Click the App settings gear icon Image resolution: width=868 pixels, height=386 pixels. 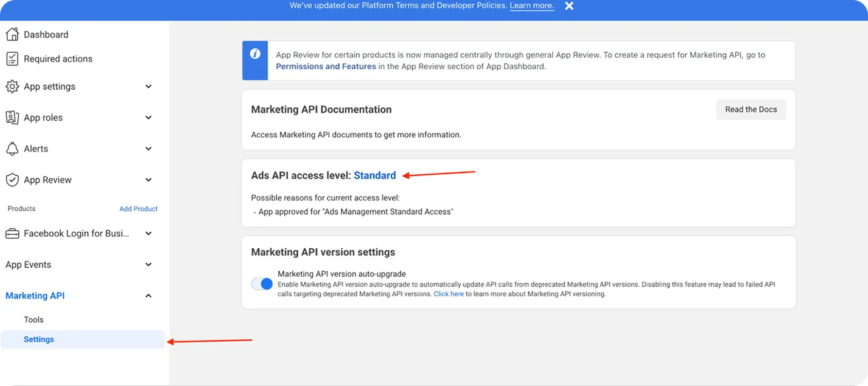pos(12,86)
